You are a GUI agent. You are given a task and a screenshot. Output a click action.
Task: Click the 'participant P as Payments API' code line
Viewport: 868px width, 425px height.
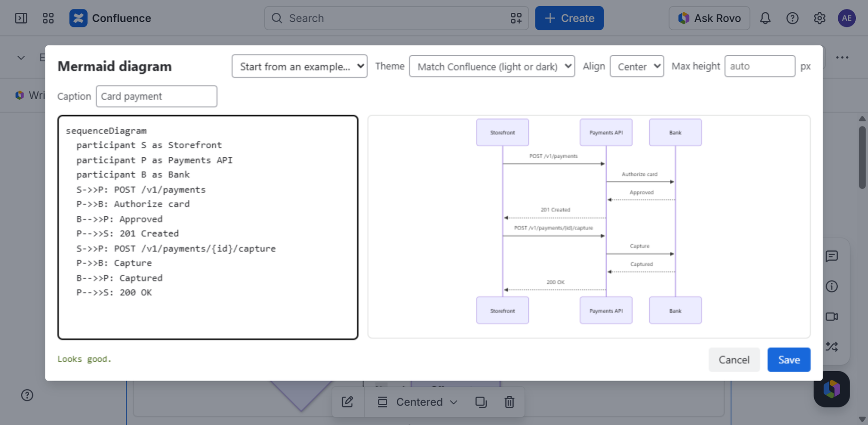pos(154,160)
